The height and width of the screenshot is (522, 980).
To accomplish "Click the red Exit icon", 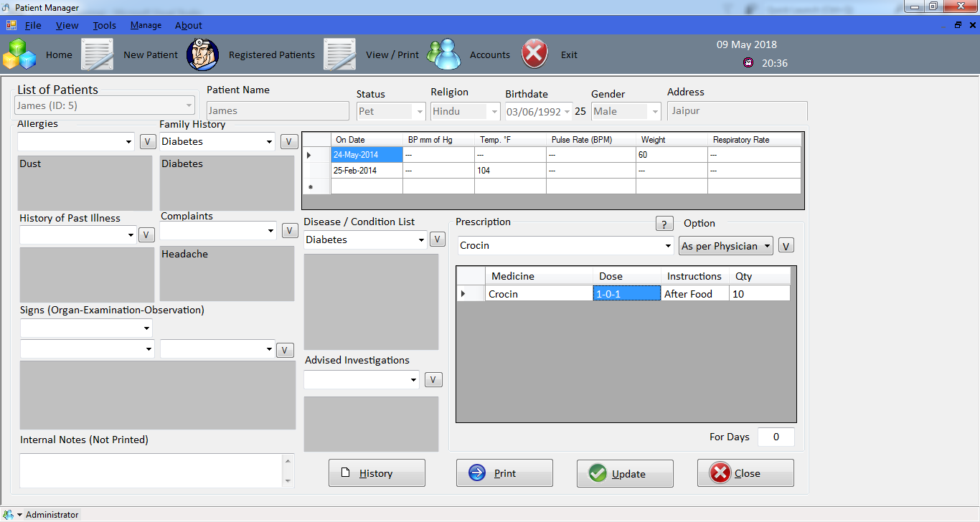I will [534, 54].
